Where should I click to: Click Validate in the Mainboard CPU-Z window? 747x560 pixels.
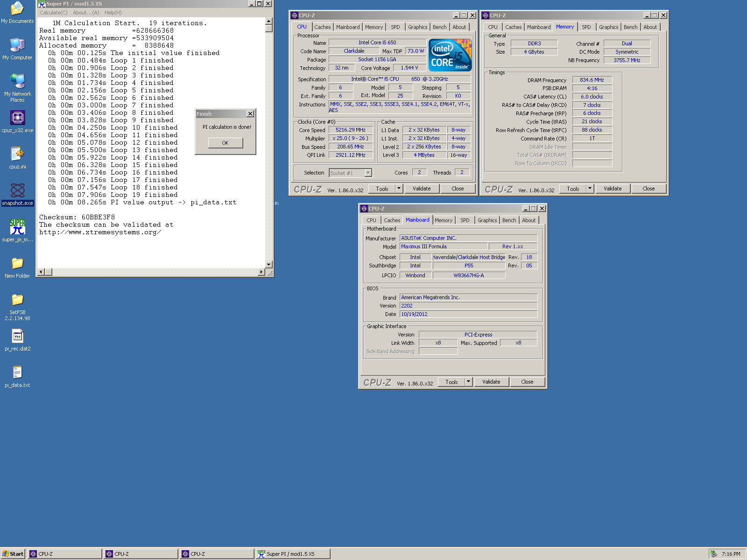[x=491, y=382]
